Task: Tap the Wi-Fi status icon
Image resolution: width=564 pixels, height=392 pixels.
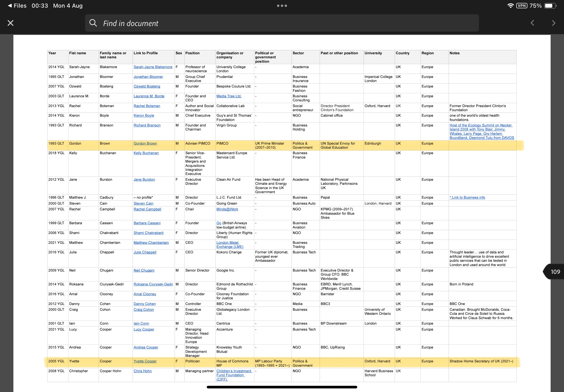Action: (510, 6)
